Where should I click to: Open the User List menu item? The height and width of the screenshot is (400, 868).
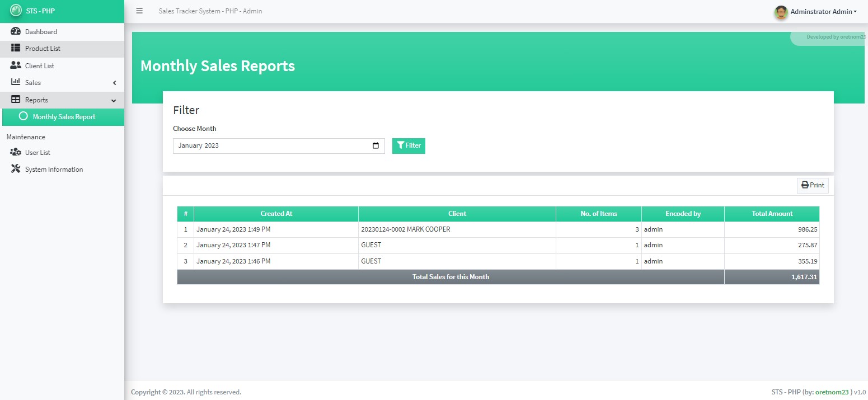(62, 152)
